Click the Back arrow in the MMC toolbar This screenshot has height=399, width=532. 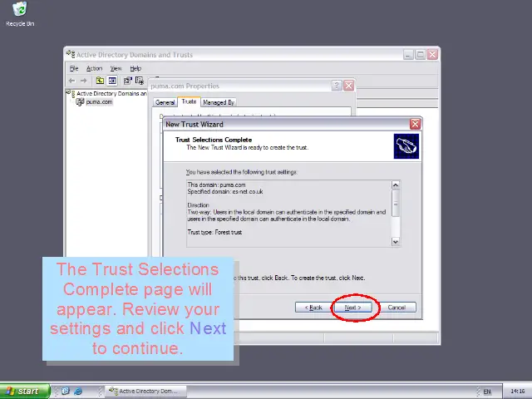coord(71,81)
